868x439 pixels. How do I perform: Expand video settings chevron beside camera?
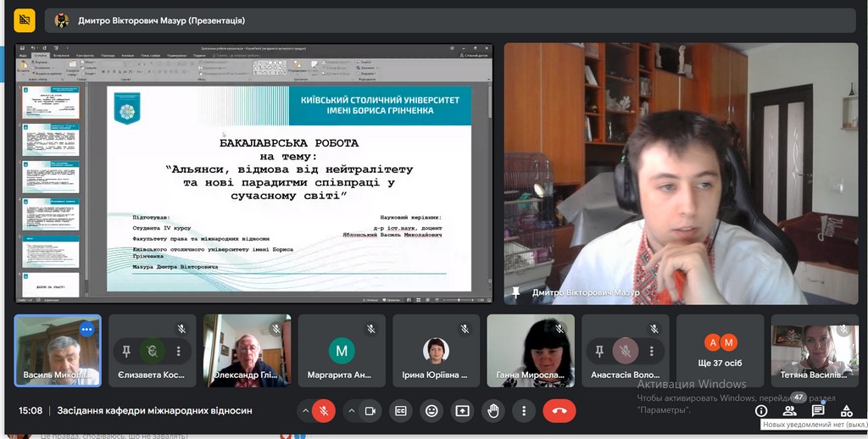coord(351,411)
